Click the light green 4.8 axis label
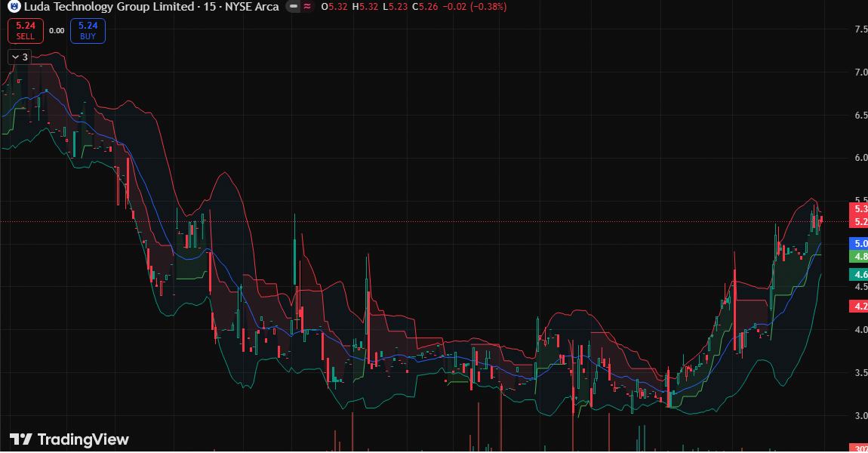The height and width of the screenshot is (453, 868). [x=859, y=257]
